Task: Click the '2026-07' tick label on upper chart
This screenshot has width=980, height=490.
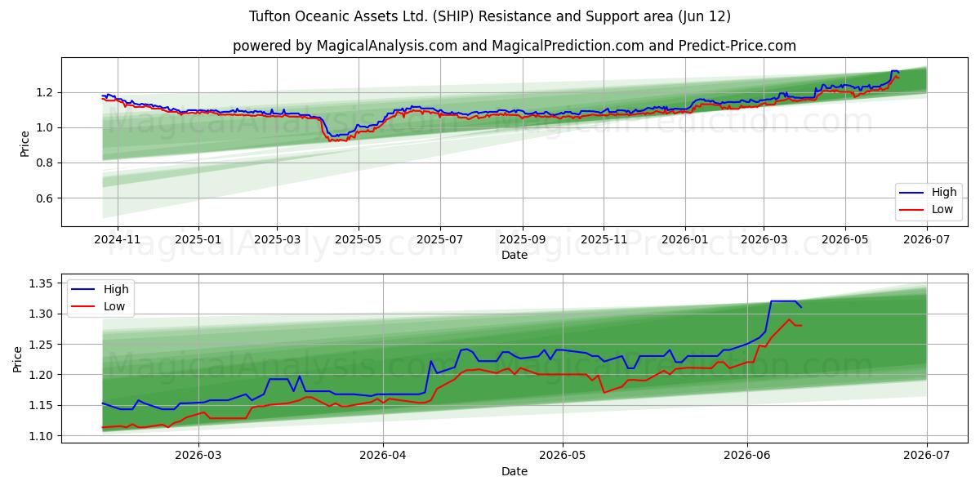Action: (x=927, y=240)
